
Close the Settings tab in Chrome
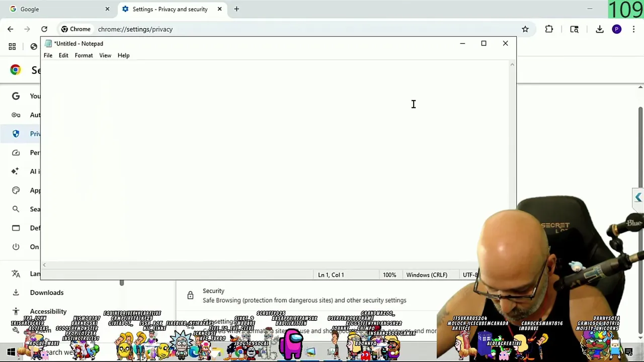[219, 9]
